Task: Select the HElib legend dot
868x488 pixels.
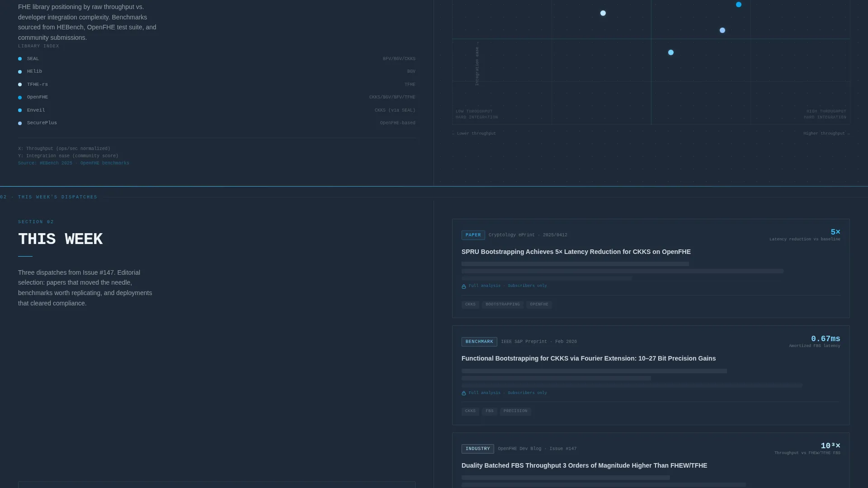Action: tap(20, 72)
